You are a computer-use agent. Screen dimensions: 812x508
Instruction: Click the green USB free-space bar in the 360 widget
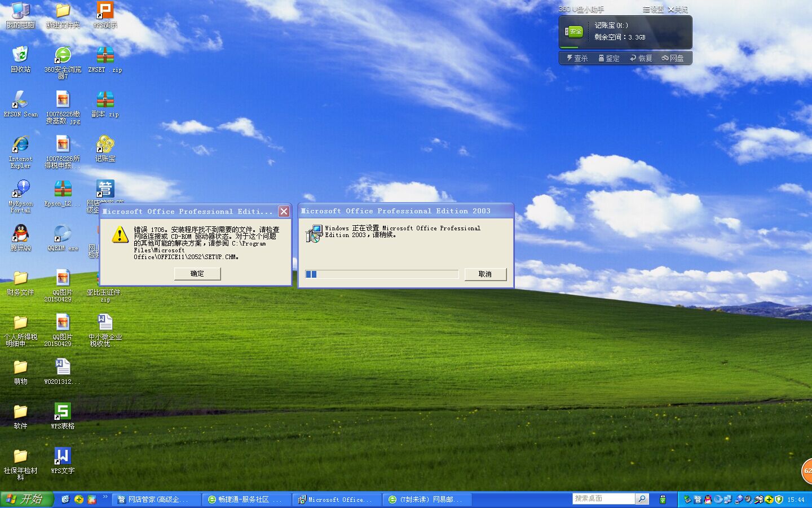point(570,47)
